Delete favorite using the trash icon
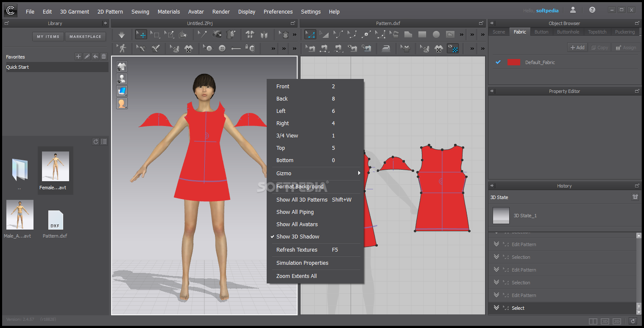 pos(104,56)
